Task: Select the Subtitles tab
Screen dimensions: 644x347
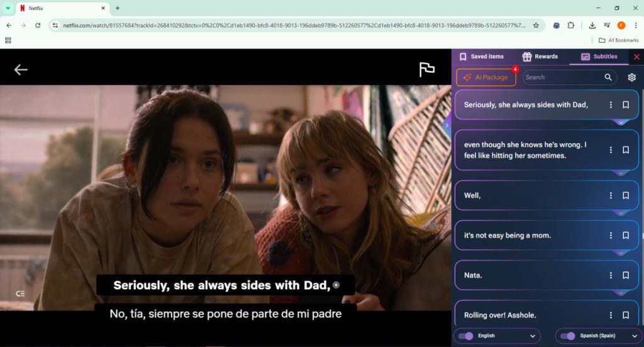Action: point(599,57)
